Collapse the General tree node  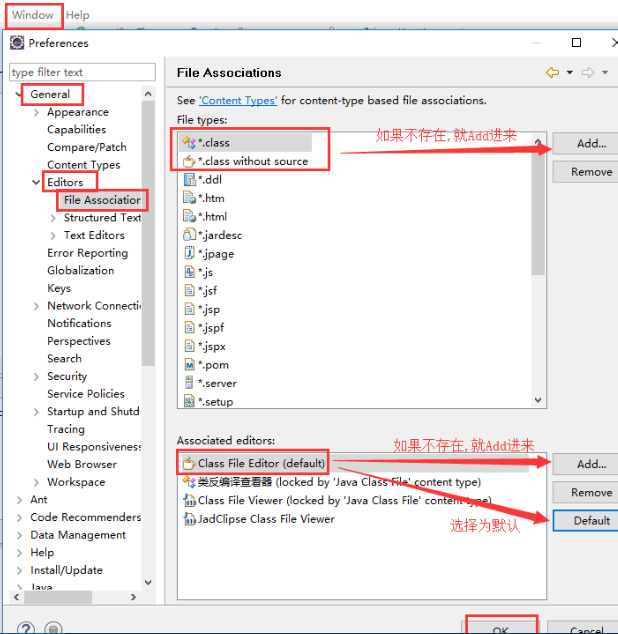point(18,94)
